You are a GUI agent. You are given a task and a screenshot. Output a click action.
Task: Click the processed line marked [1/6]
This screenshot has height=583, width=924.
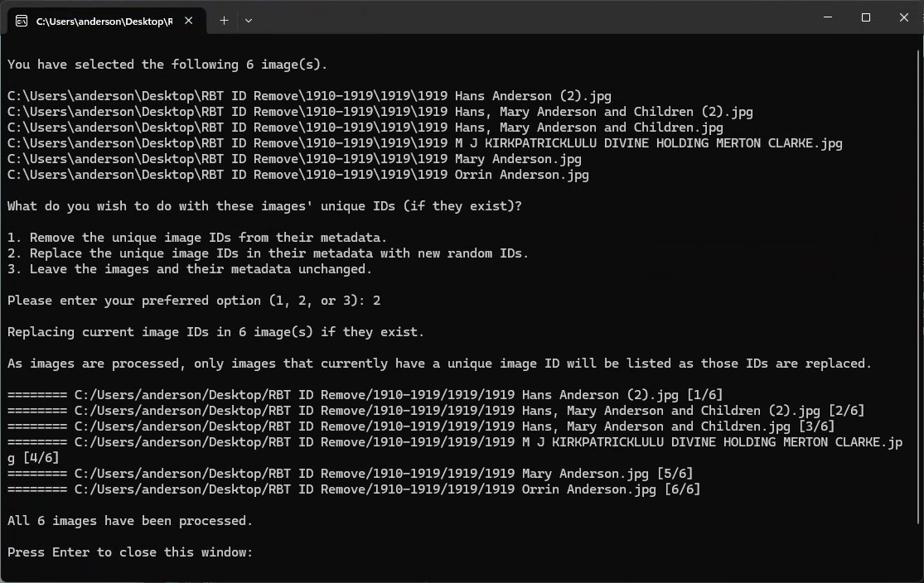[365, 395]
